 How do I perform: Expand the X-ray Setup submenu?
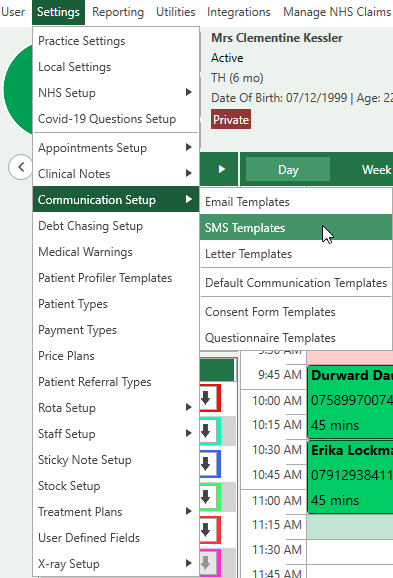click(116, 564)
